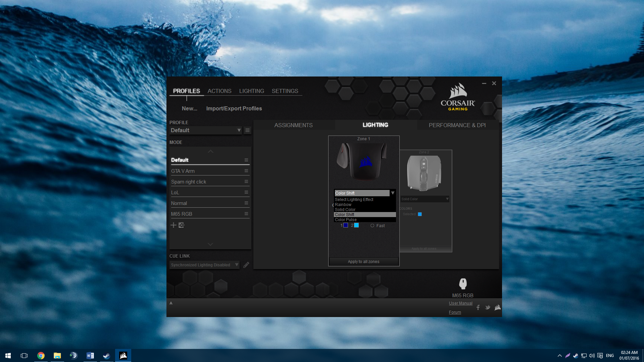Screen dimensions: 644x362
Task: Open Windows Start menu
Action: pos(8,356)
